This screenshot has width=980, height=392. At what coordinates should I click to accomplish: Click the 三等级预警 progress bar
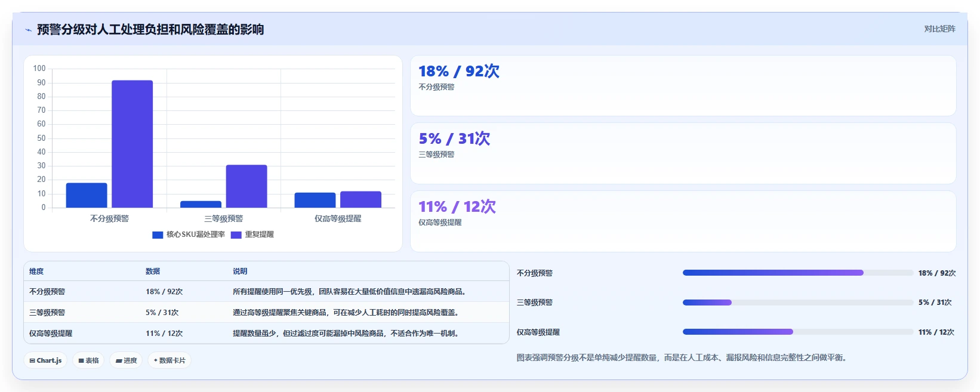click(798, 303)
